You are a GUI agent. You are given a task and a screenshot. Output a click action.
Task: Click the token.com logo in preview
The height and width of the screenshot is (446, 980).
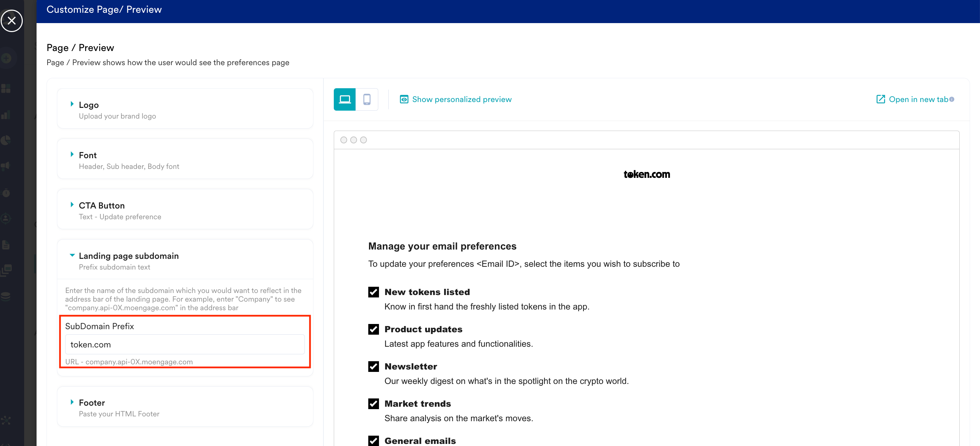[646, 174]
